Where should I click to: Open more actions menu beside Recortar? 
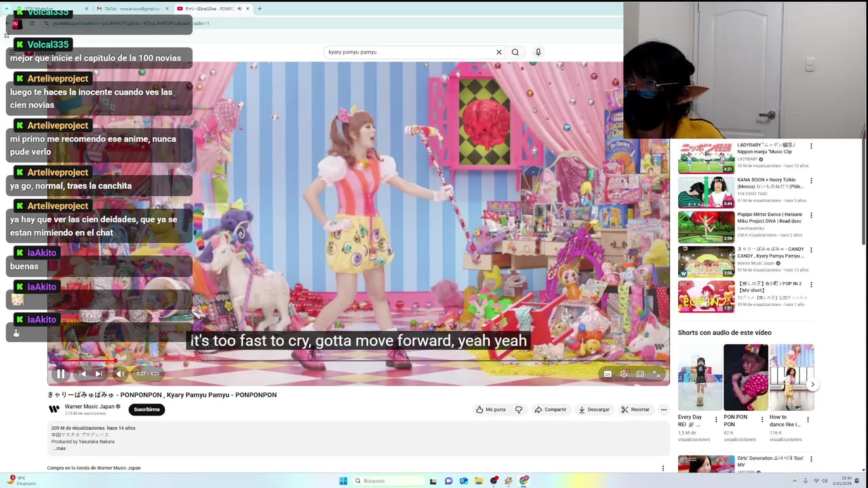664,409
